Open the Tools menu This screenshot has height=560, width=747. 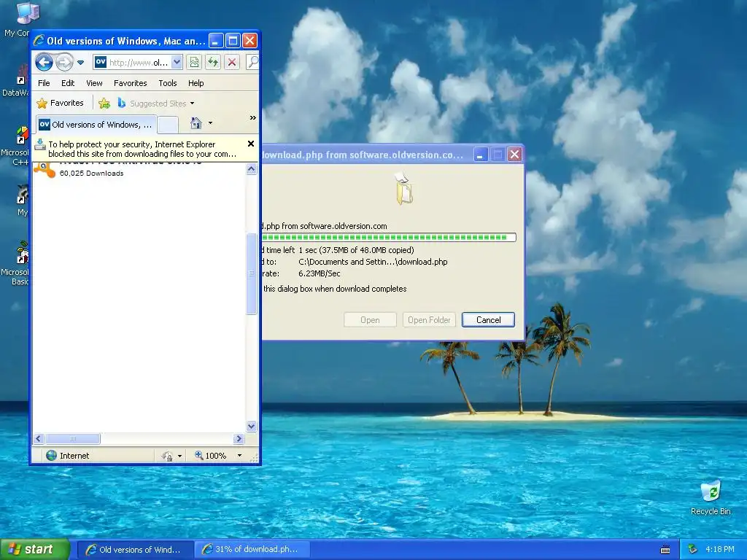coord(168,83)
